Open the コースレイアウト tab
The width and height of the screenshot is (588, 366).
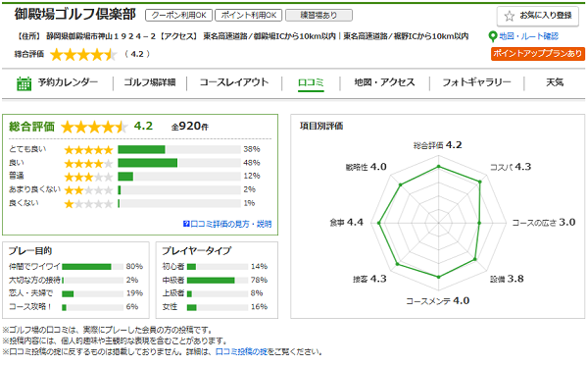(x=234, y=82)
